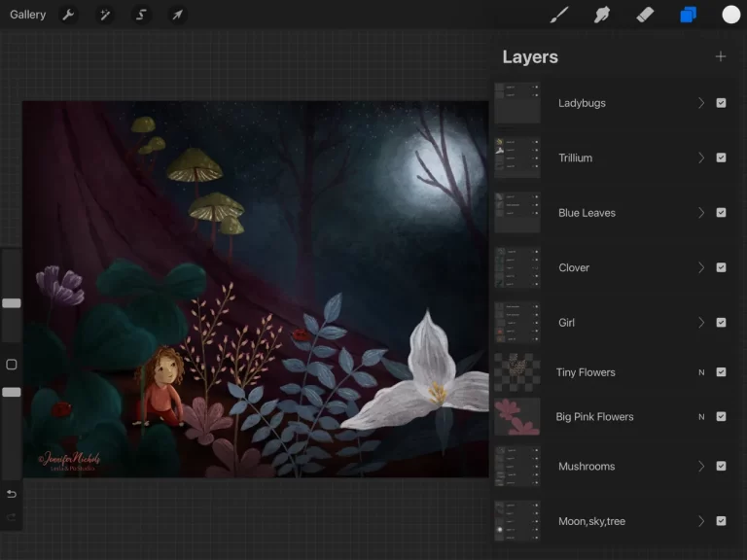Select the Trillium group thumbnail
The image size is (747, 560).
(517, 157)
